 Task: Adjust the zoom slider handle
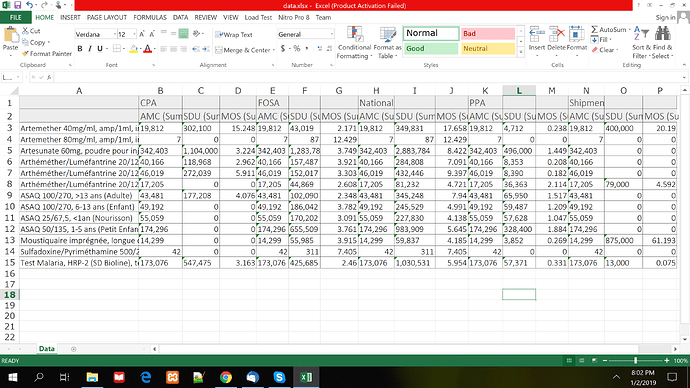[x=635, y=361]
